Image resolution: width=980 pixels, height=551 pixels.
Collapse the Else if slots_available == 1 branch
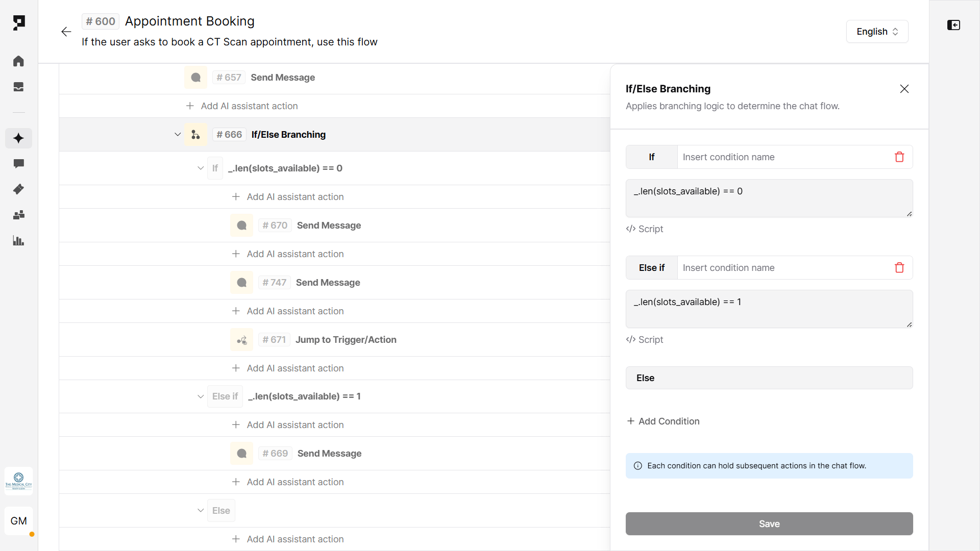201,396
